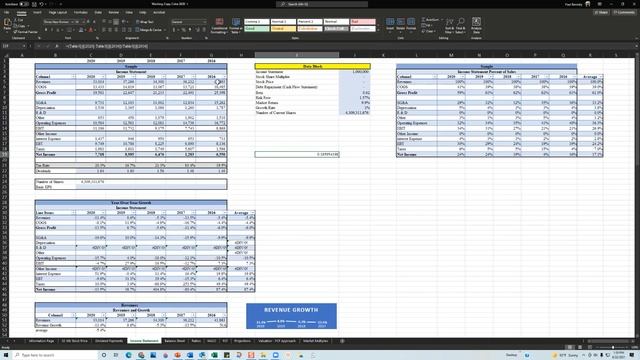This screenshot has width=640, height=360.
Task: Open Column1 filter dropdown in Revenues table
Action: tap(73, 315)
